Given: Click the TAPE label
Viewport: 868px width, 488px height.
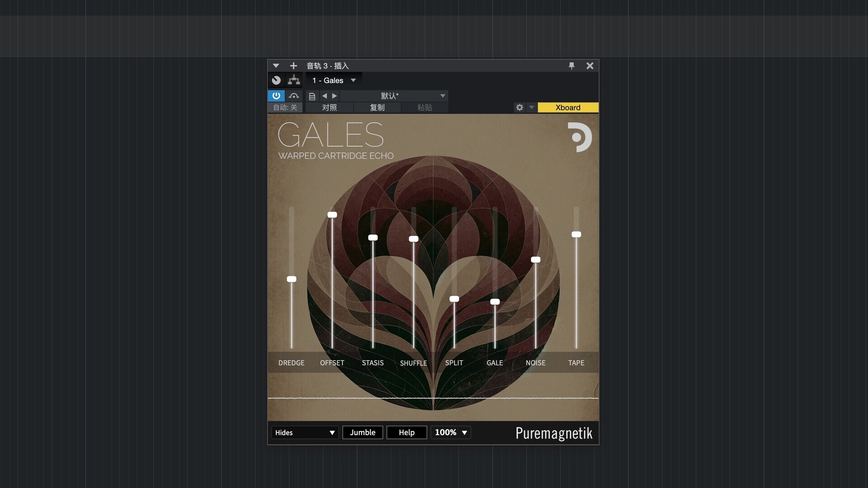Looking at the screenshot, I should coord(576,363).
